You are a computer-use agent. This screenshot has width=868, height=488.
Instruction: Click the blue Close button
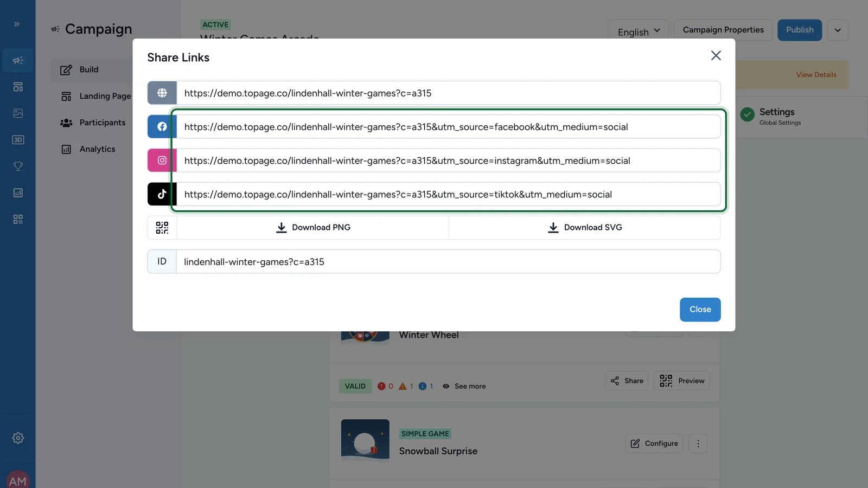(x=700, y=310)
